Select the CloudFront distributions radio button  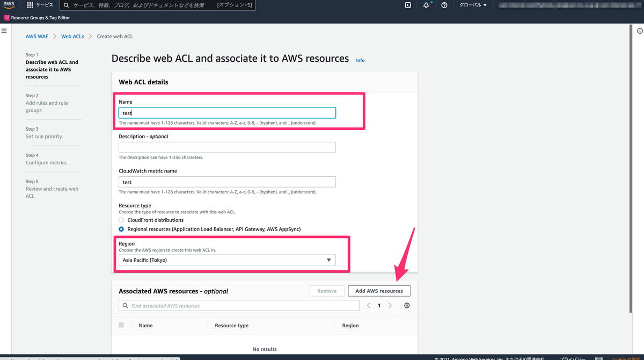pyautogui.click(x=121, y=219)
